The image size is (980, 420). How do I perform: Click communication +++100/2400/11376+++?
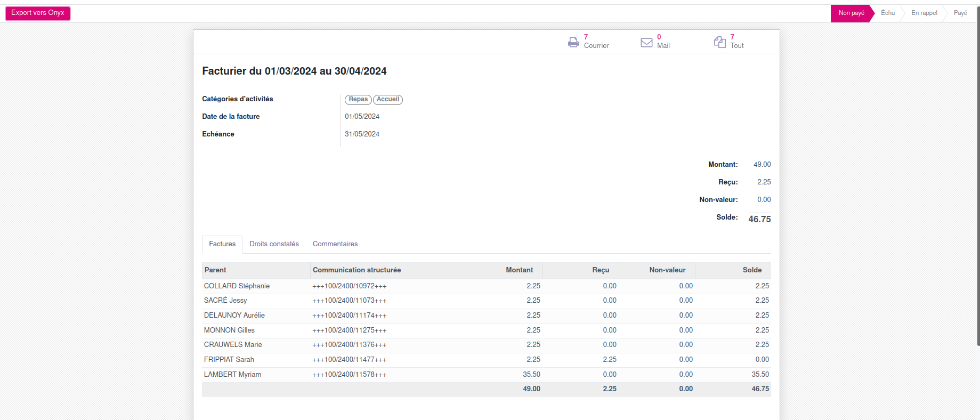coord(350,345)
